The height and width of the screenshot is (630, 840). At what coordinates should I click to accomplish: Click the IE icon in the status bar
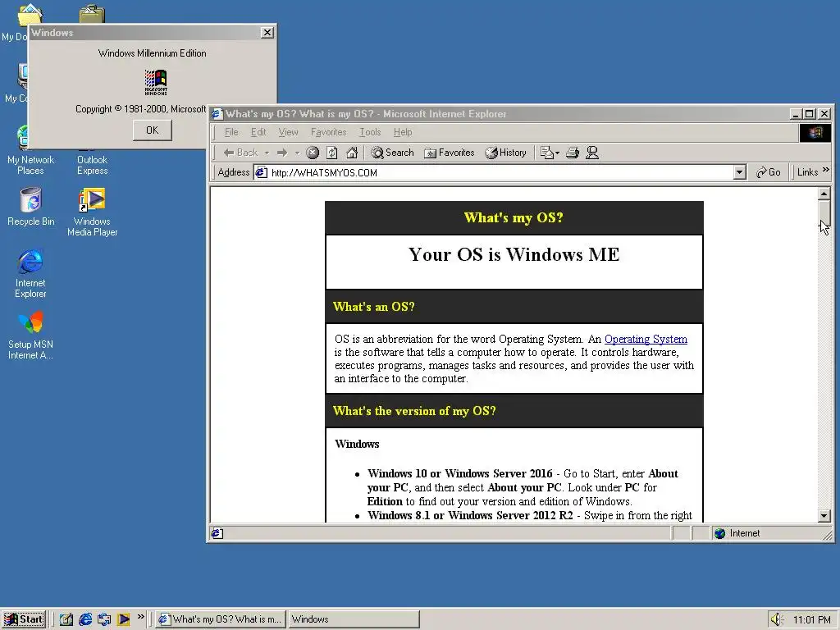(217, 533)
